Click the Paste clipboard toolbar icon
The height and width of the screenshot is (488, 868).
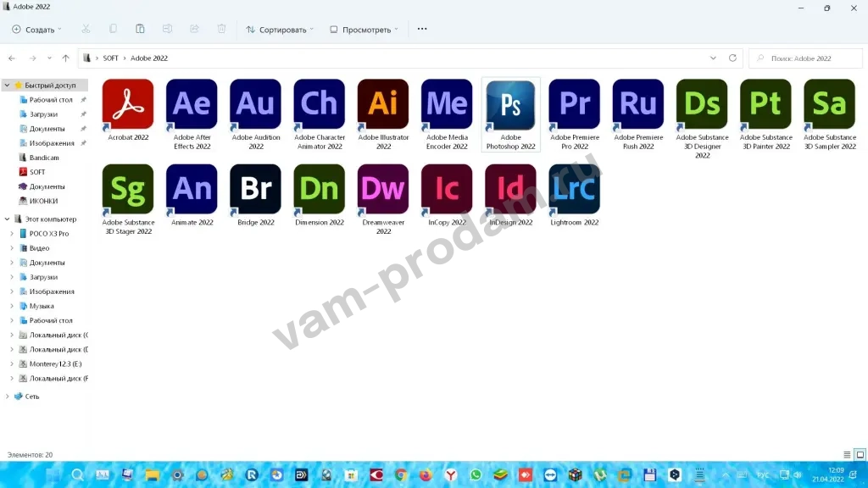140,29
